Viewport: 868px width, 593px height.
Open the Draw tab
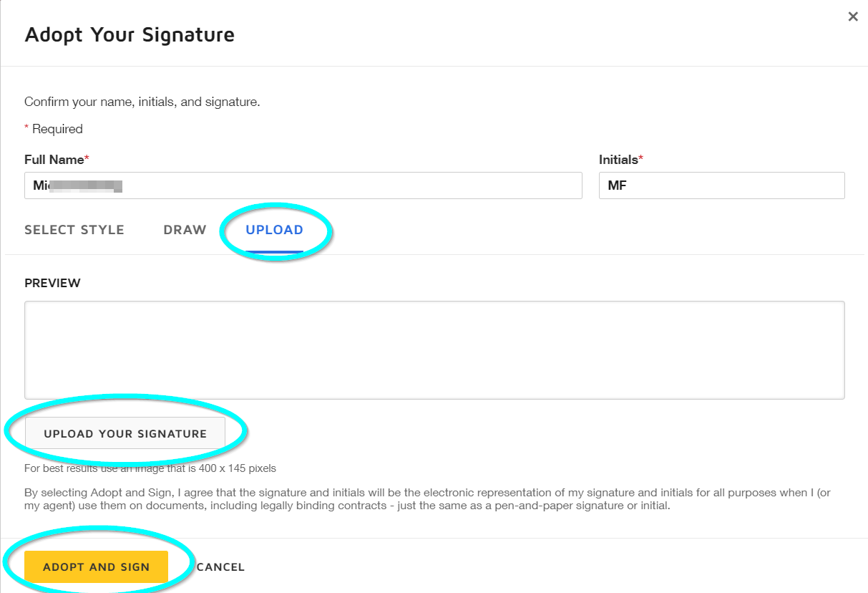point(185,230)
